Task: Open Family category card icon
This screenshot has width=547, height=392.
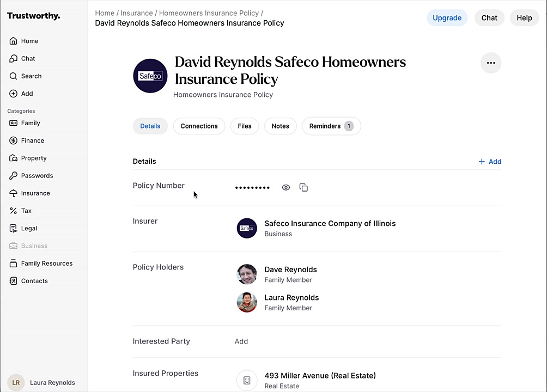Action: click(x=13, y=123)
